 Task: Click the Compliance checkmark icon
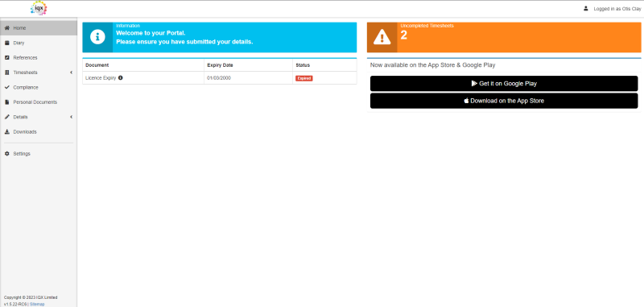coord(7,87)
